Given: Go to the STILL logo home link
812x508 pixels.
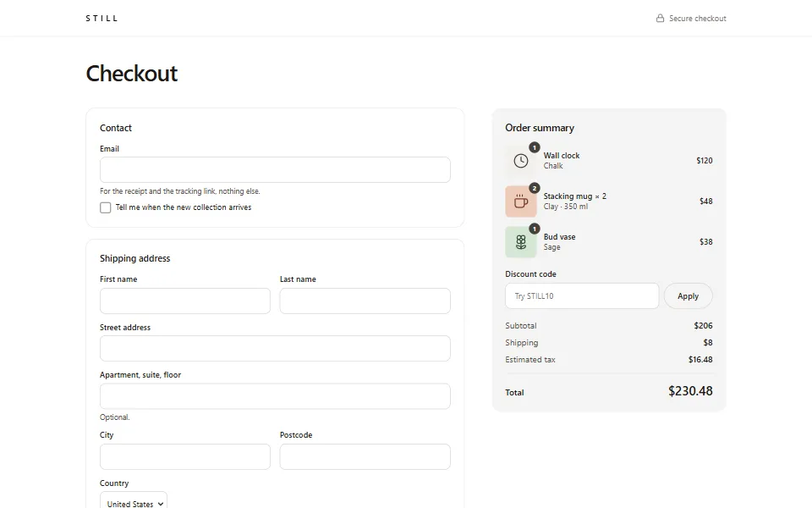Looking at the screenshot, I should pos(101,18).
